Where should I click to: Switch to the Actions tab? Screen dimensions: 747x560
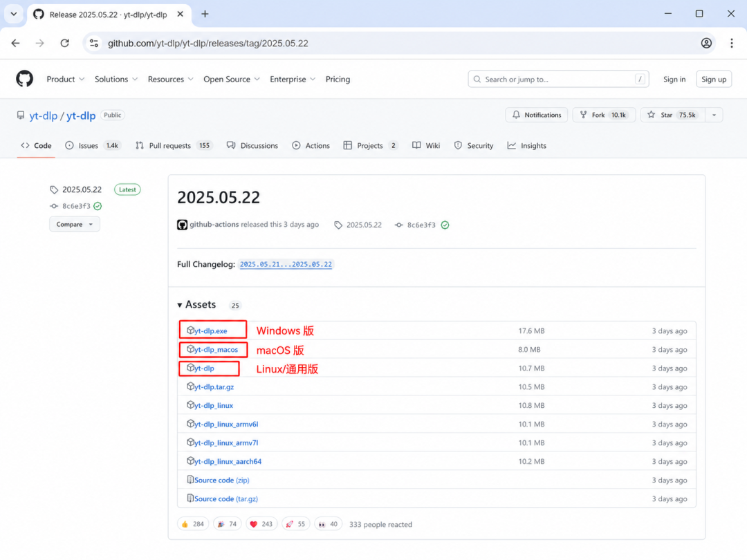pyautogui.click(x=311, y=145)
